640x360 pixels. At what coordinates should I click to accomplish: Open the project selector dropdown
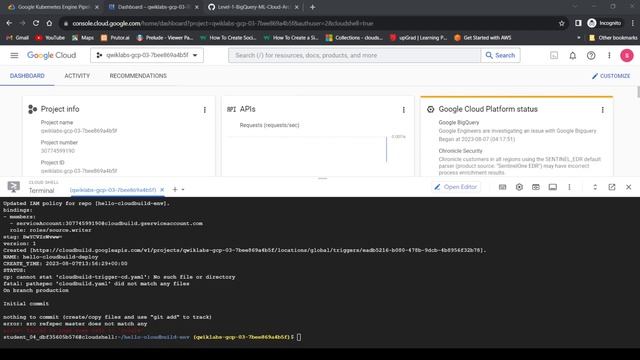pyautogui.click(x=147, y=55)
